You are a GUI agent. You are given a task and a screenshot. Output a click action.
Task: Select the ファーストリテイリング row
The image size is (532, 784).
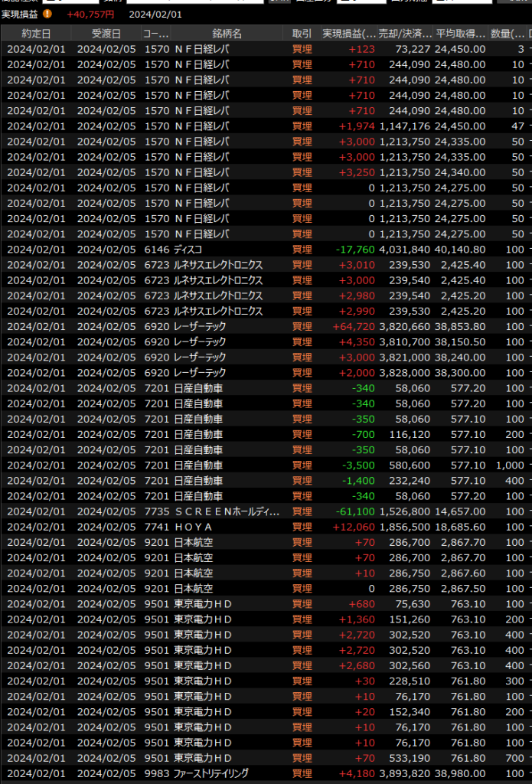coord(211,773)
